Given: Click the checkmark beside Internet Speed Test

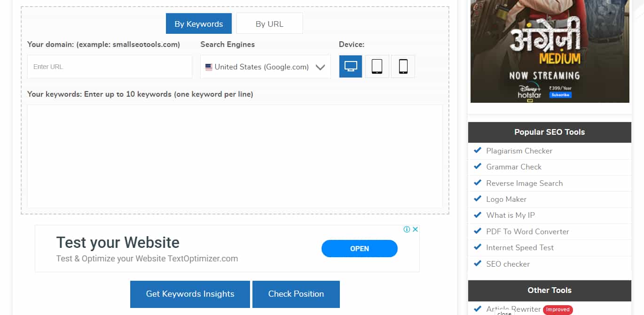Looking at the screenshot, I should pos(478,247).
